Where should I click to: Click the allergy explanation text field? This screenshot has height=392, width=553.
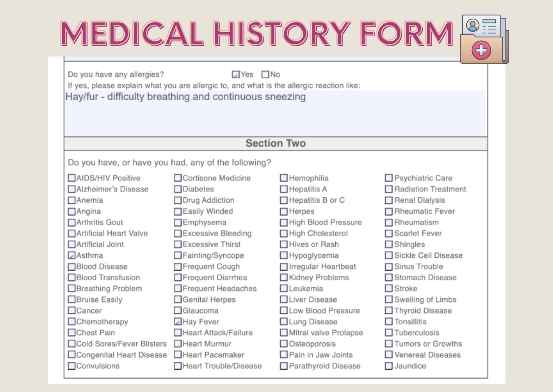[x=275, y=113]
